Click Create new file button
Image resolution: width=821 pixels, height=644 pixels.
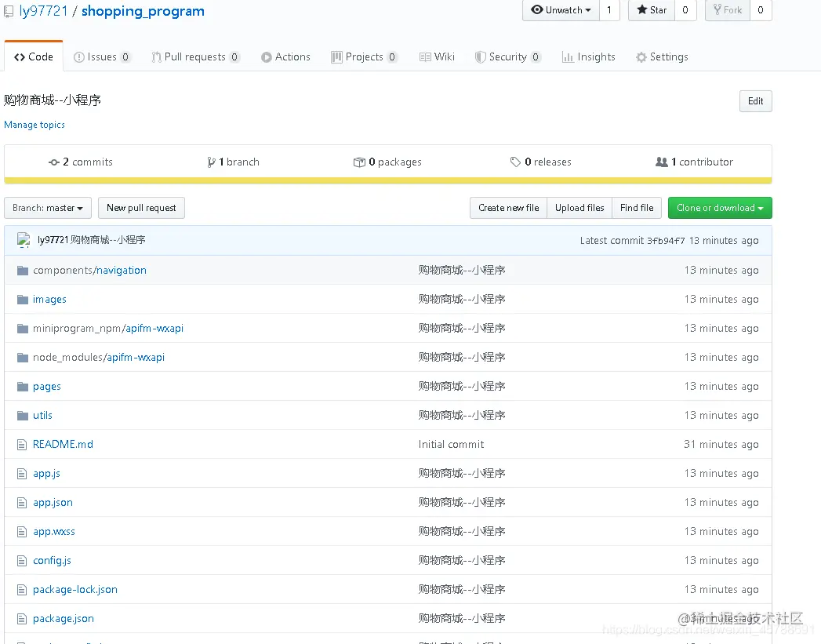[x=508, y=208]
